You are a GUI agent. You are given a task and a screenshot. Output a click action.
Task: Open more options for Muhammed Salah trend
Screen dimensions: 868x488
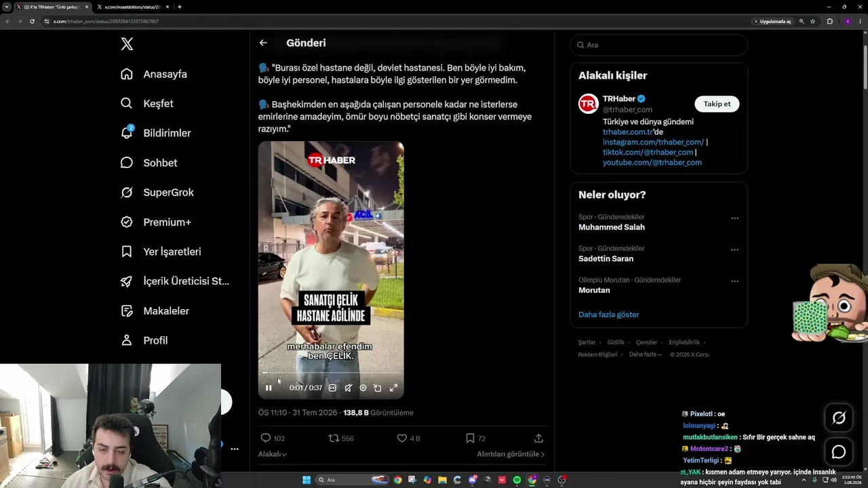coord(734,218)
